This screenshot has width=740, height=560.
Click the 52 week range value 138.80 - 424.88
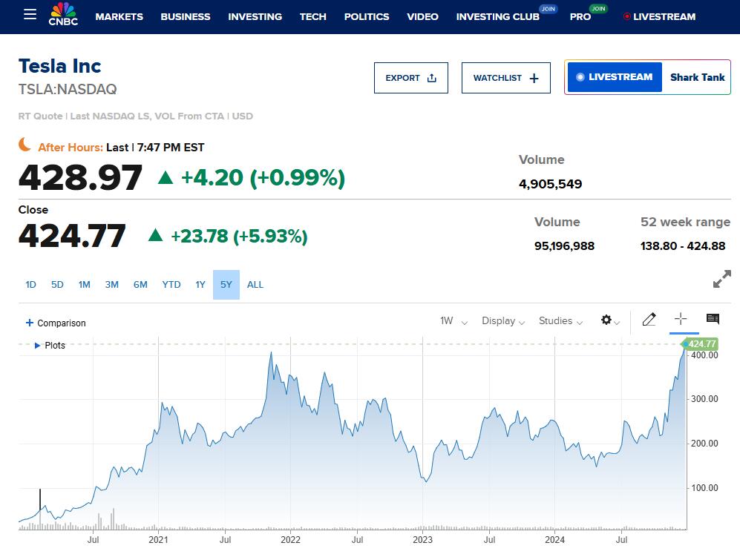(x=682, y=246)
